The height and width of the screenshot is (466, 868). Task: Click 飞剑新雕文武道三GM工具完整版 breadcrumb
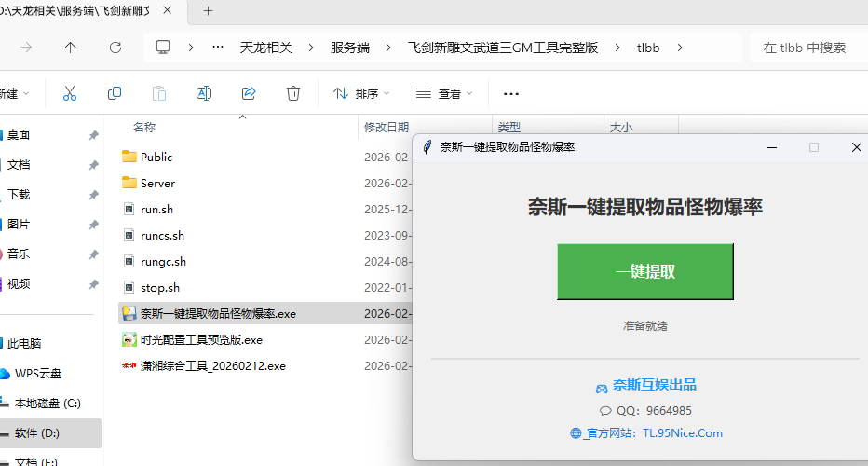pyautogui.click(x=503, y=48)
